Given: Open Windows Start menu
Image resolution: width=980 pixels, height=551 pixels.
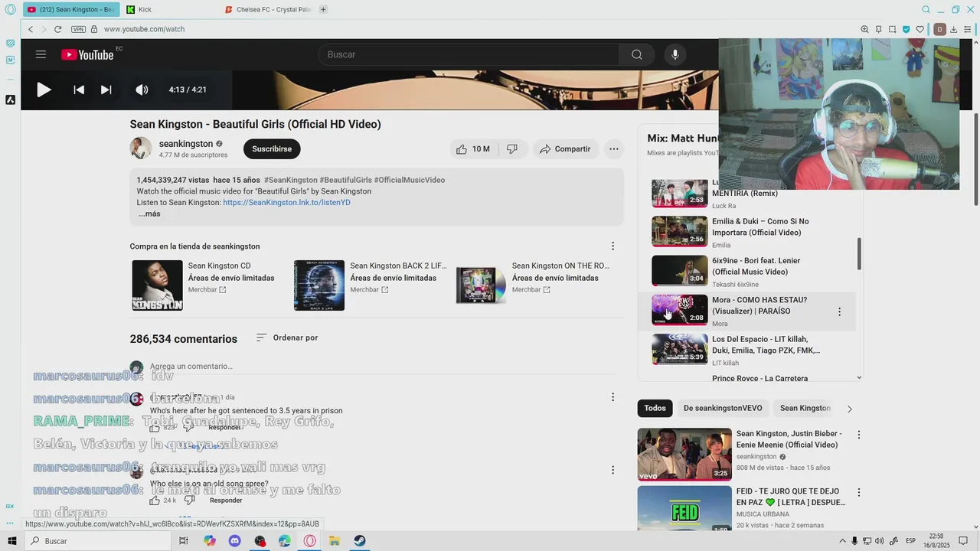Looking at the screenshot, I should 11,541.
